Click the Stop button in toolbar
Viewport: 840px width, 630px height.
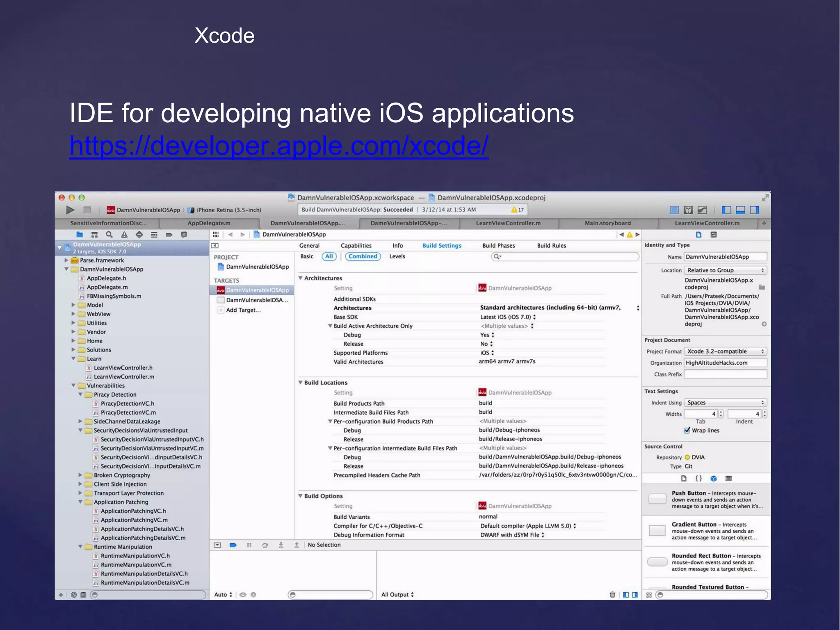point(87,210)
